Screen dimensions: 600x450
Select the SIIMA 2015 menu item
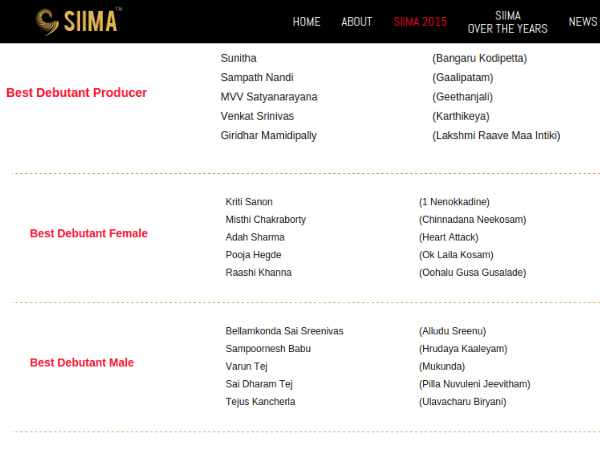click(420, 22)
